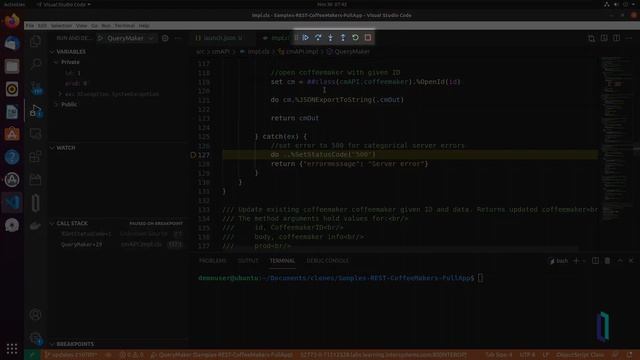
Task: Click the QueryMaker breadcrumb item
Action: point(348,52)
